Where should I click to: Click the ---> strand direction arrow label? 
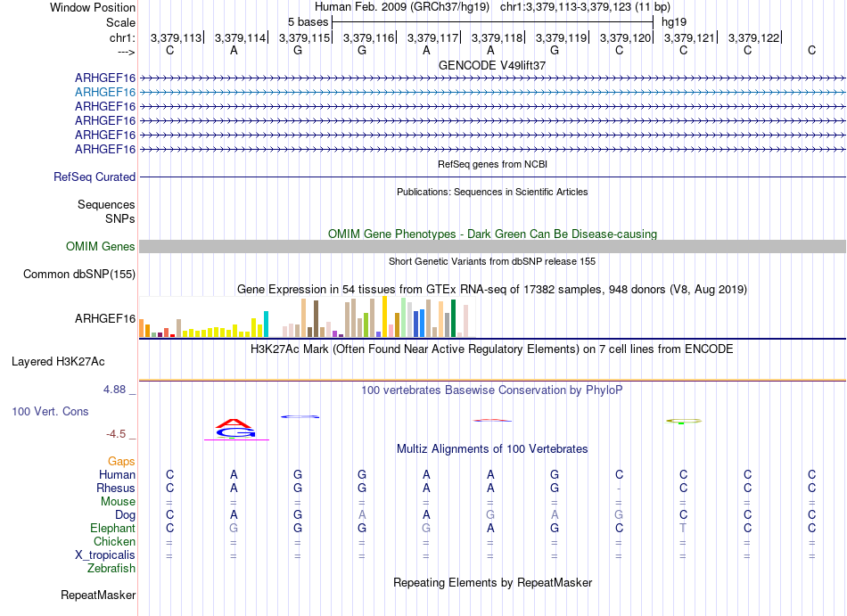127,52
